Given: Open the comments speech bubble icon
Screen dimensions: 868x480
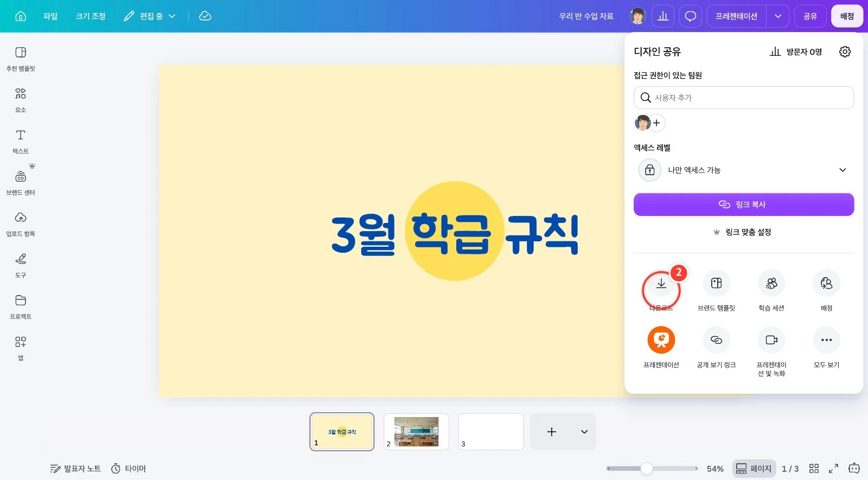Looking at the screenshot, I should 691,16.
